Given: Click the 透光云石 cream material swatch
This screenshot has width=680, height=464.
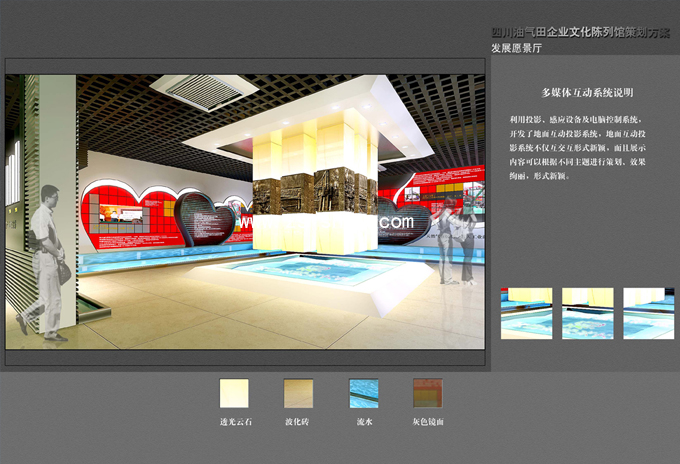Looking at the screenshot, I should click(236, 393).
